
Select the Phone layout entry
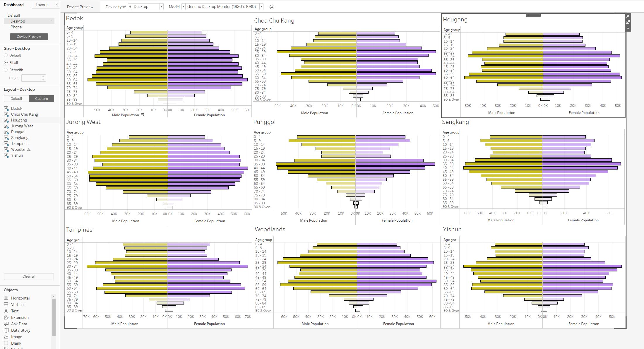(x=16, y=27)
